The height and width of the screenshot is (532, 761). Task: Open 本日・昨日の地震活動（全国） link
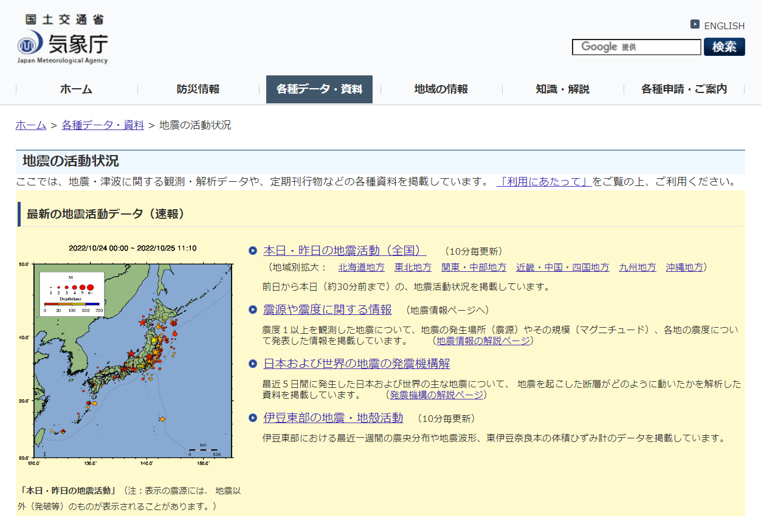345,250
